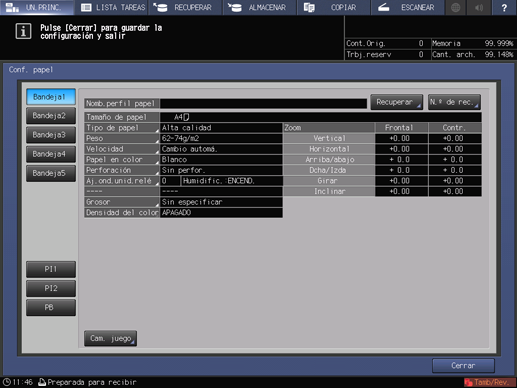Open Grosor thickness setting

click(x=122, y=202)
